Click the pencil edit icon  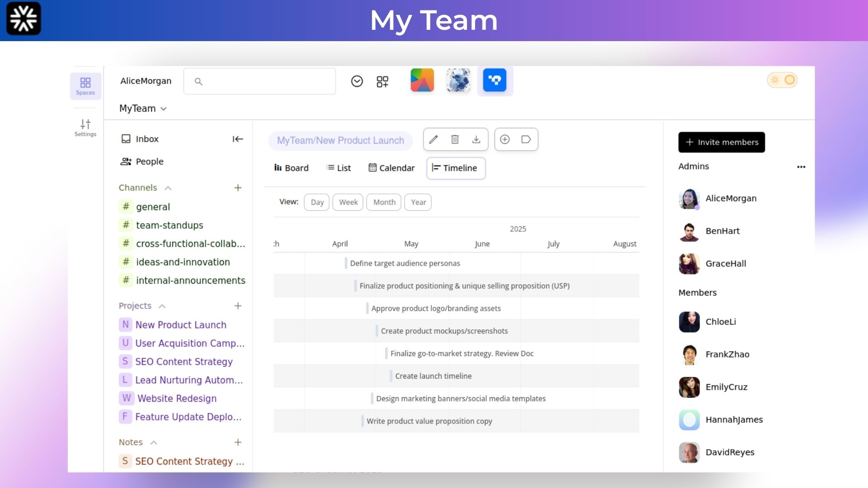[x=433, y=140]
